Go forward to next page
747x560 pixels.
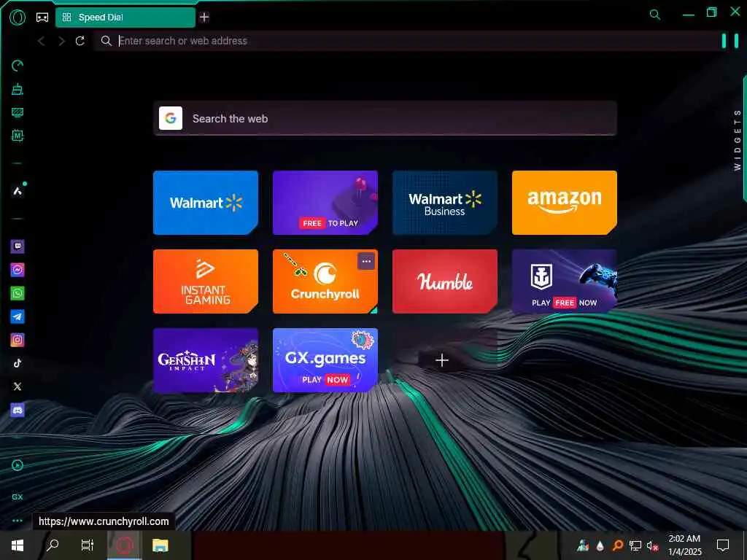(61, 41)
